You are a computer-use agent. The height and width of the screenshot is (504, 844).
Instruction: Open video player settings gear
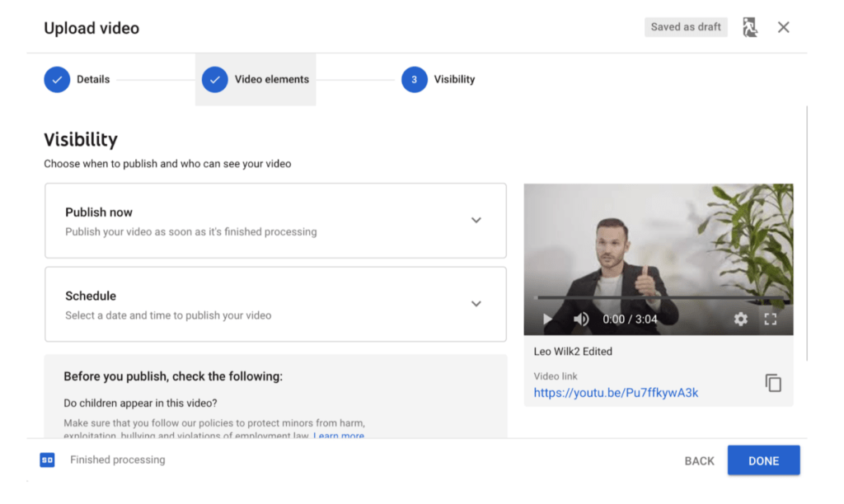740,319
